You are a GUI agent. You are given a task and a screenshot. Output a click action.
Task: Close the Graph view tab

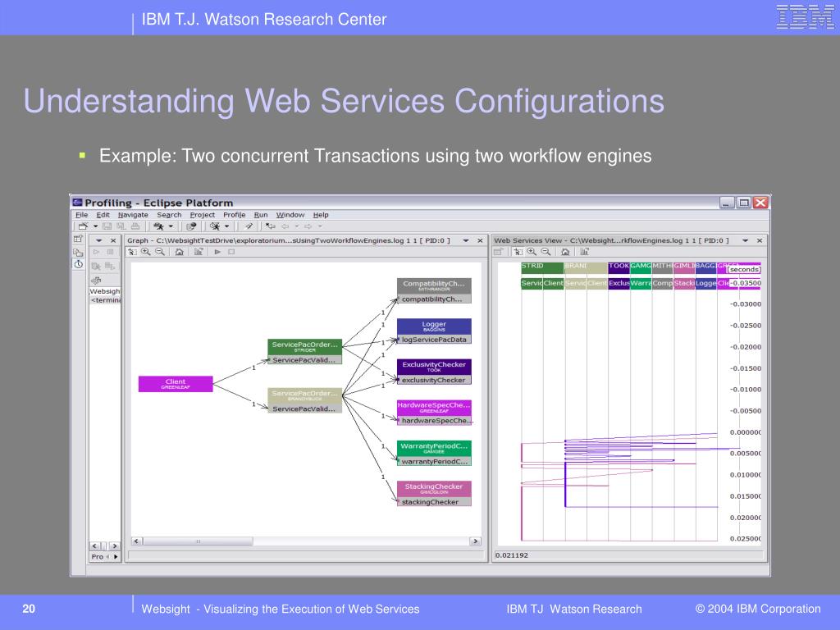(x=480, y=240)
